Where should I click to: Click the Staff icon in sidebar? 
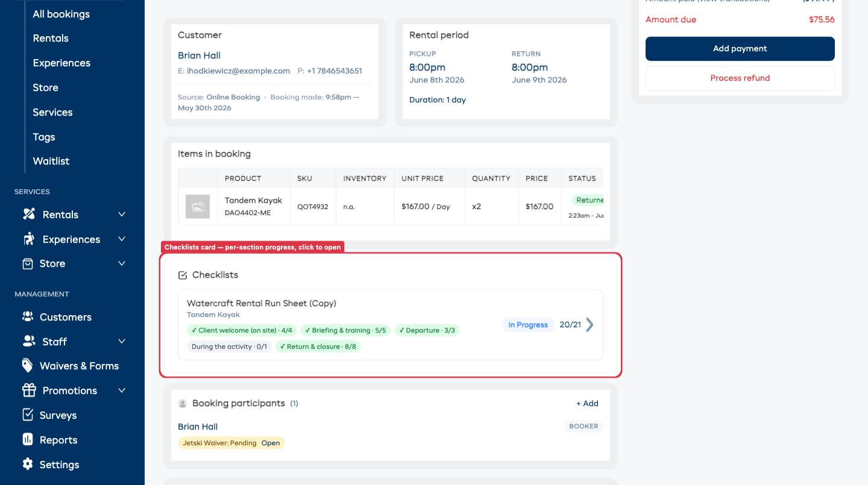click(28, 341)
